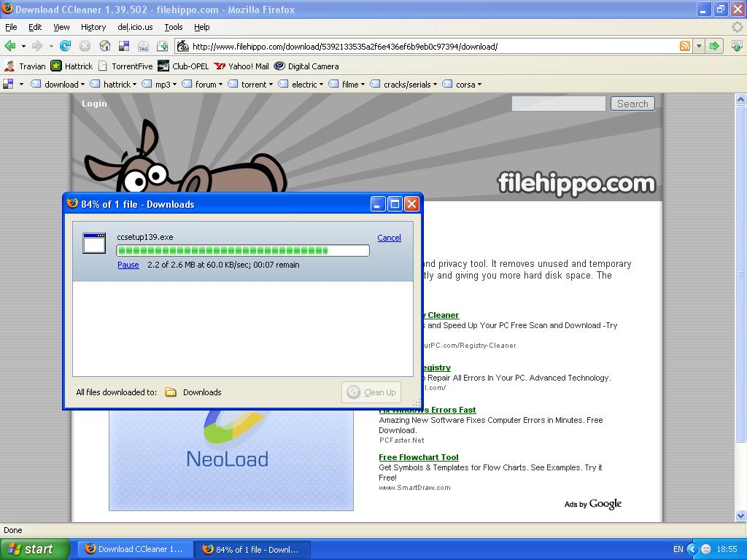Expand the torrent tag dropdown
Viewport: 747px width, 560px height.
(251, 85)
